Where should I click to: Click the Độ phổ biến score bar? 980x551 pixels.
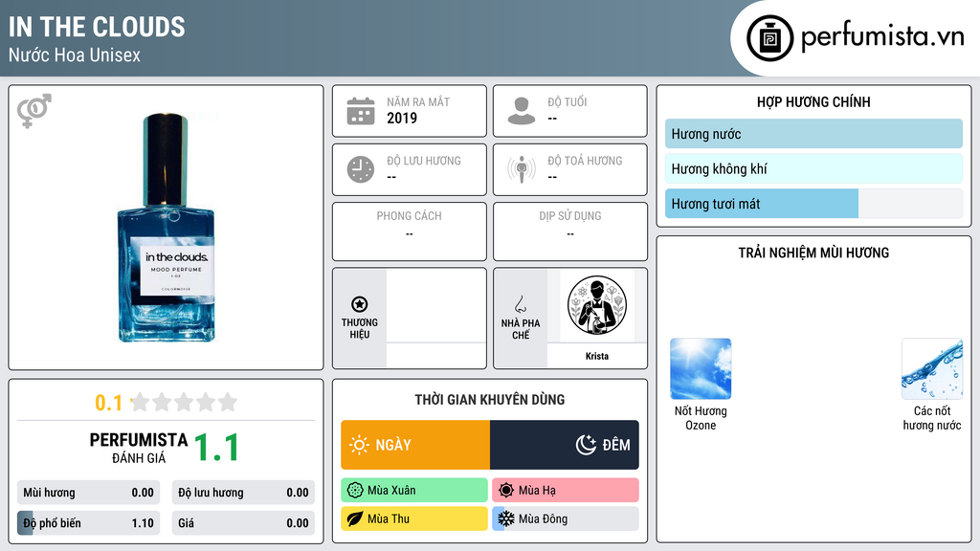[x=88, y=523]
